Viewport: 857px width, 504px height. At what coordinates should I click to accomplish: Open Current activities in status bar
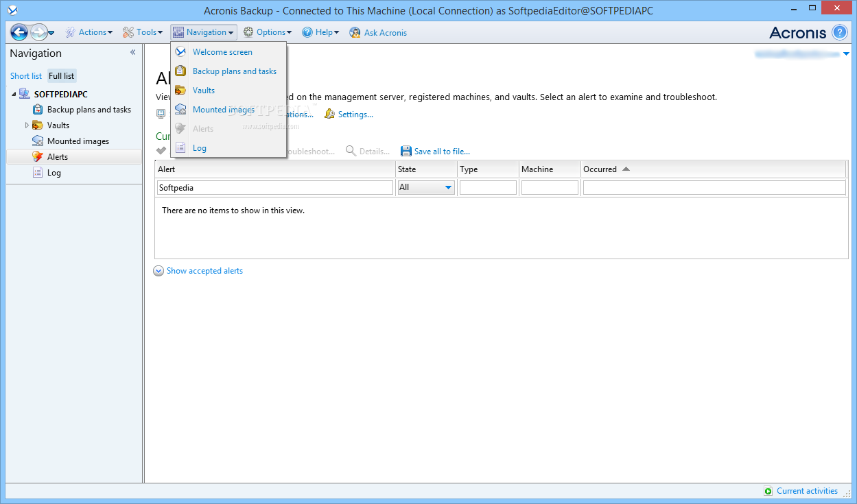pyautogui.click(x=801, y=491)
